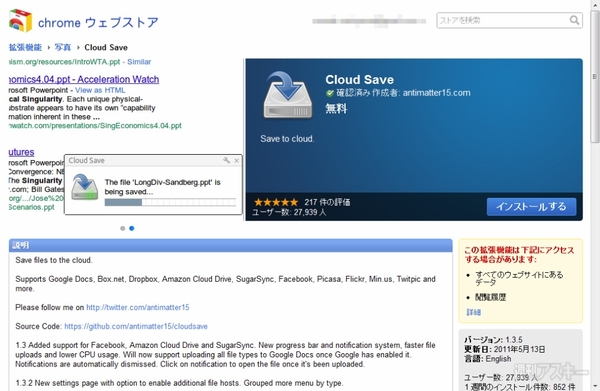
Task: Click the すべてのウェブサイトにあるデータ permission item
Action: (519, 278)
